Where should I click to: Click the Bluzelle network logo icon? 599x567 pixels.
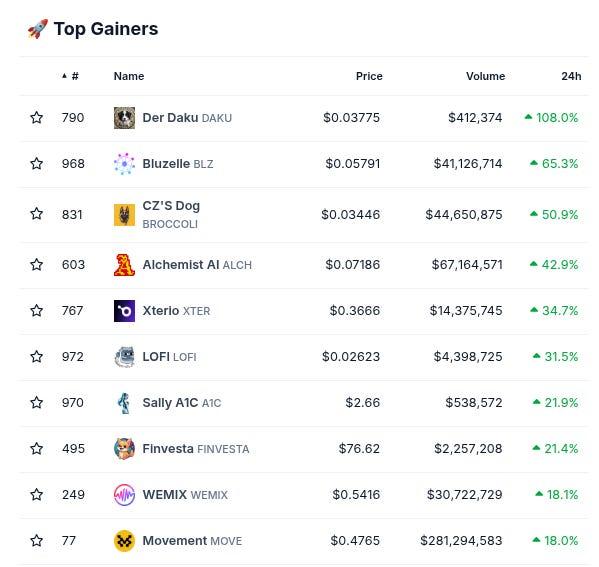click(x=124, y=164)
